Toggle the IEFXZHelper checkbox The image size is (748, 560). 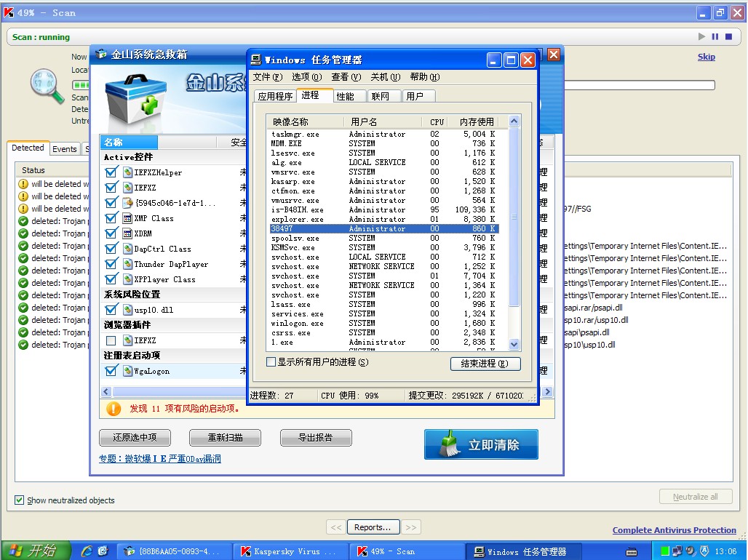click(111, 172)
